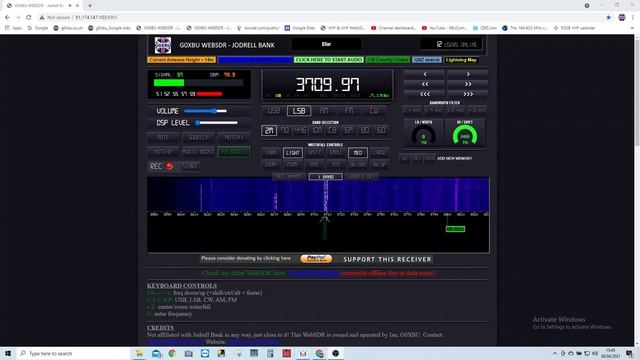Screen dimensions: 640x360
Task: Select the G0XBU WEBSDR browser tab
Action: [41, 6]
